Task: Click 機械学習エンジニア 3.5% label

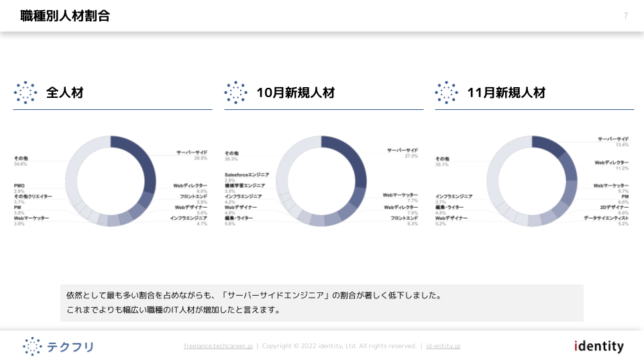Action: pos(245,188)
